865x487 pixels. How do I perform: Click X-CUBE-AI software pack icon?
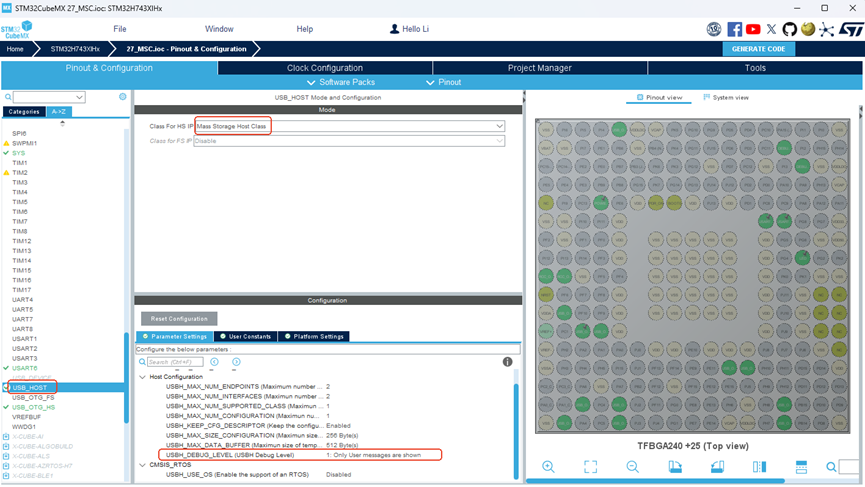coord(6,437)
